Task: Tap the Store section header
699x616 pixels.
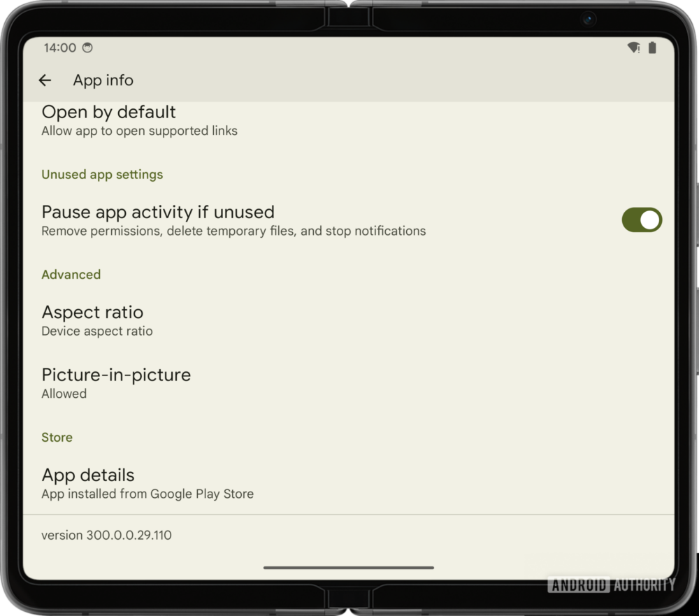Action: coord(57,437)
